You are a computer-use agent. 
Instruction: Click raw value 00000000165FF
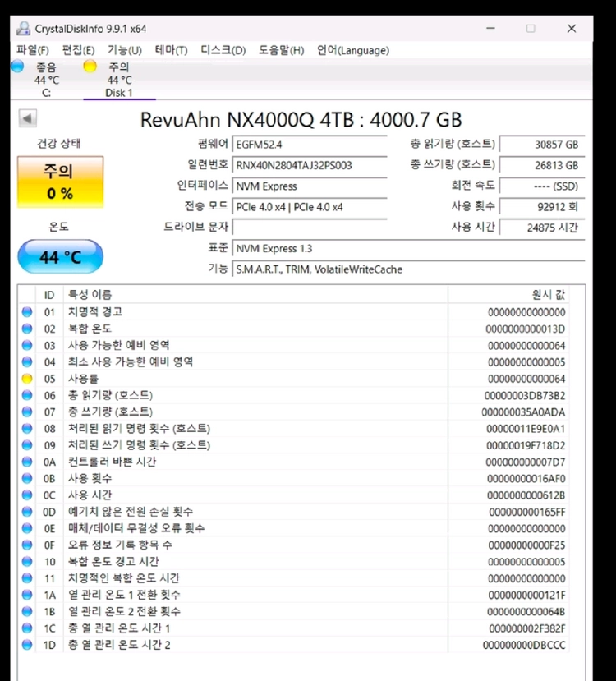pyautogui.click(x=527, y=512)
